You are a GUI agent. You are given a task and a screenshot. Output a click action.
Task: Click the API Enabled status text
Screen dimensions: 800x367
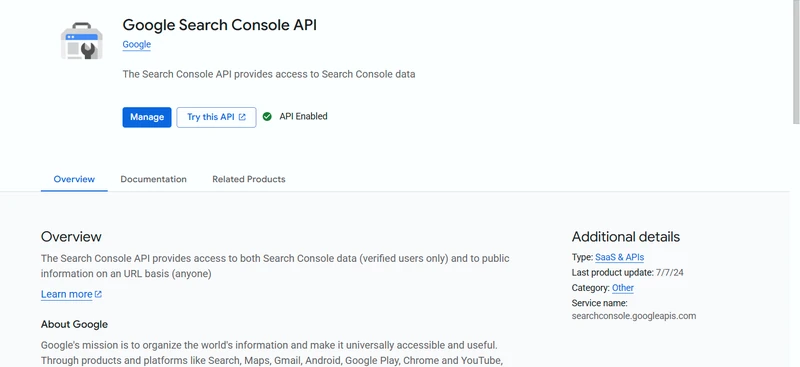[303, 116]
